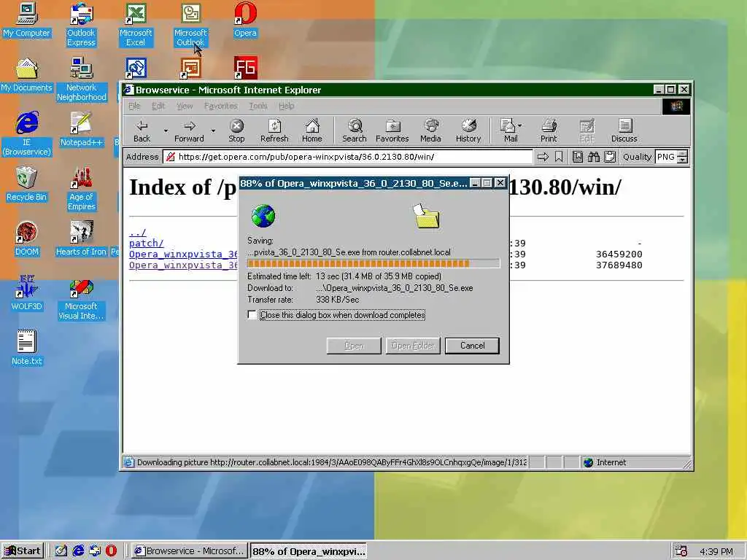The width and height of the screenshot is (747, 560).
Task: Click the file size '36459200'
Action: tap(619, 254)
